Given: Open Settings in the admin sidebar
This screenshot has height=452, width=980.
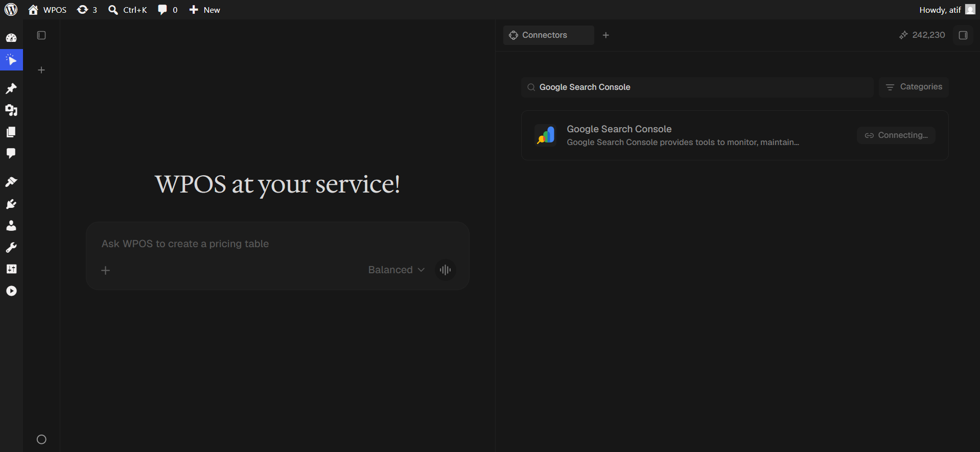Looking at the screenshot, I should pos(11,269).
